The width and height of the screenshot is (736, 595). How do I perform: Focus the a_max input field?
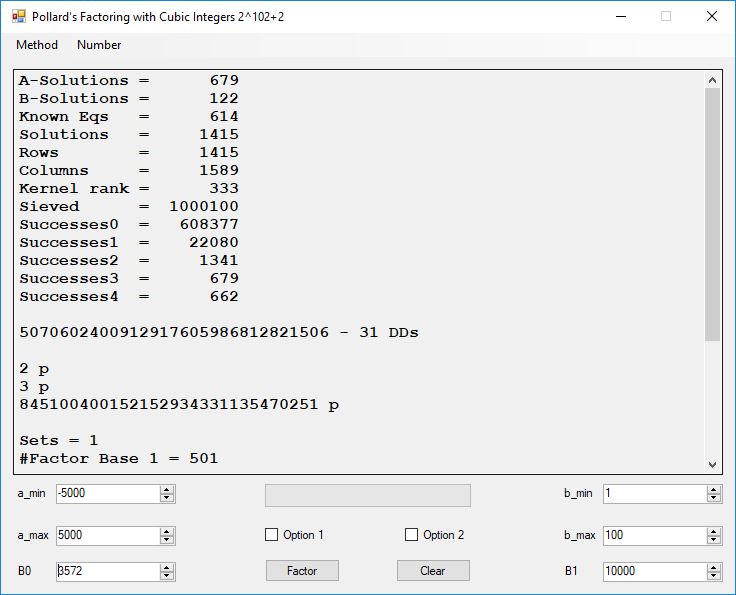[x=106, y=535]
